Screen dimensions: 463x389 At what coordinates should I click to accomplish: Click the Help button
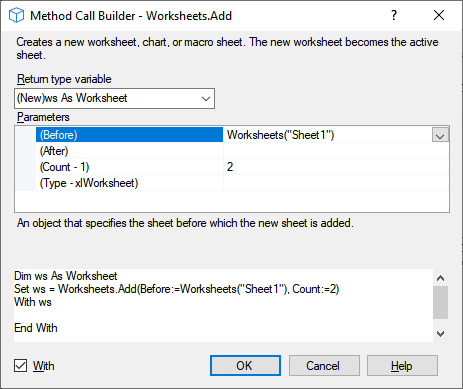[402, 366]
